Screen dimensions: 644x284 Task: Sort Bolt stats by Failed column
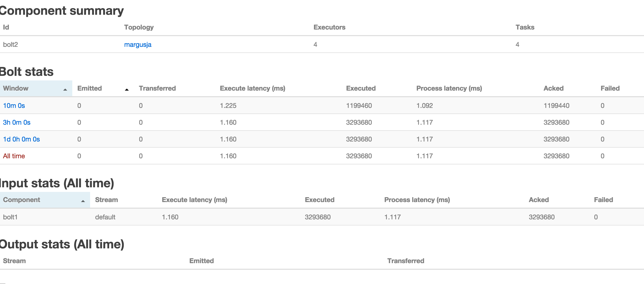(610, 88)
